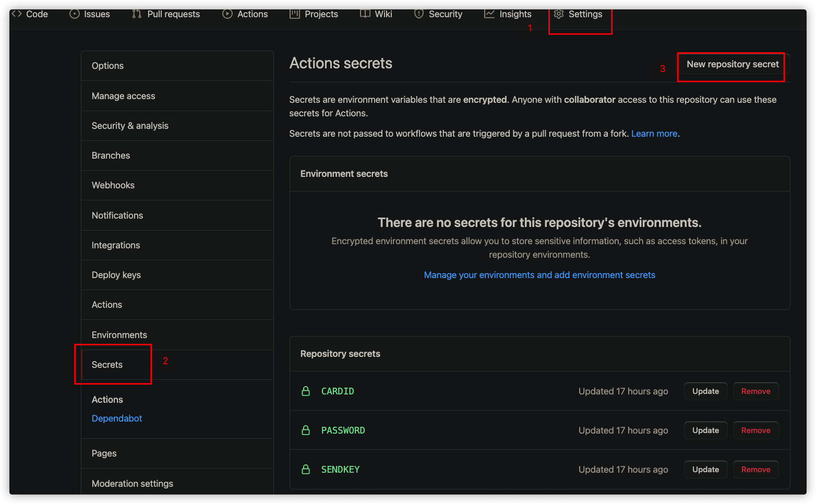Open Manage your environments and add secrets link
This screenshot has height=504, width=816.
(x=539, y=275)
